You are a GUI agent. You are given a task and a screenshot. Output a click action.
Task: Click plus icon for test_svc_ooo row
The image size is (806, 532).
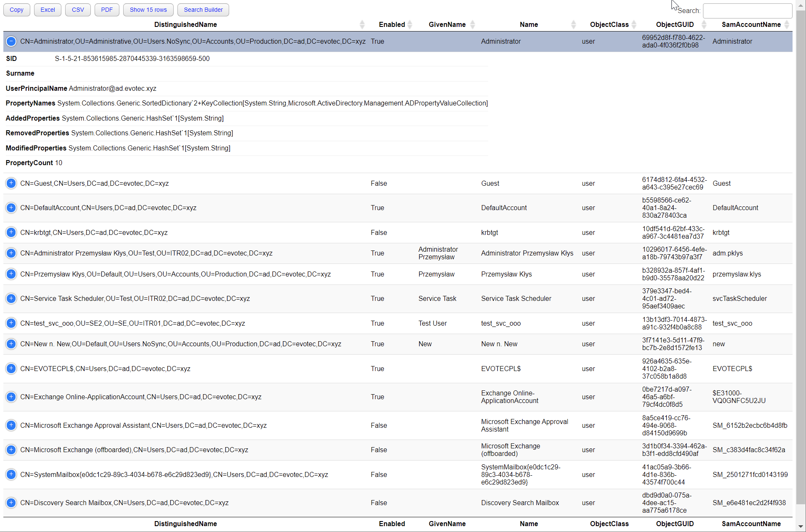pos(11,323)
